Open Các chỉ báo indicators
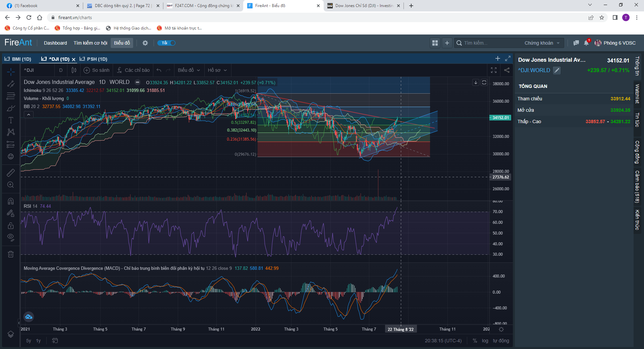This screenshot has width=644, height=349. point(133,70)
